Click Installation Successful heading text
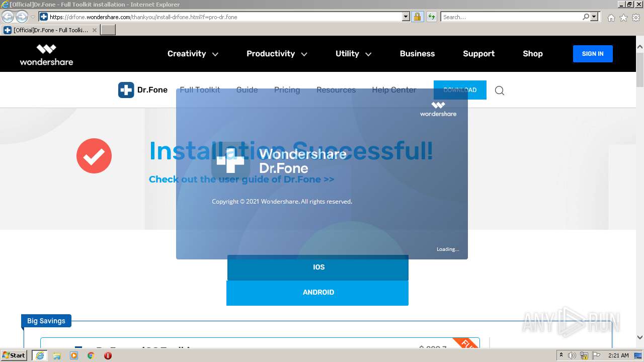 click(x=291, y=151)
